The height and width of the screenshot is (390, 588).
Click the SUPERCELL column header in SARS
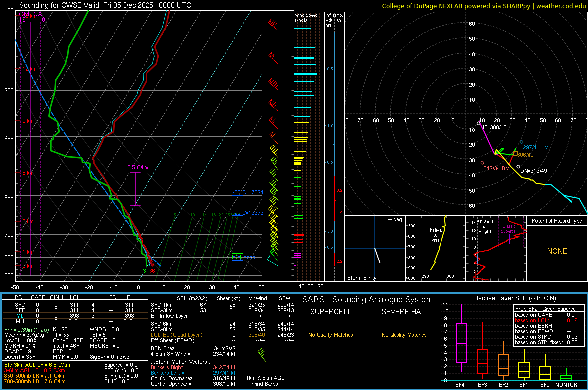coord(331,312)
